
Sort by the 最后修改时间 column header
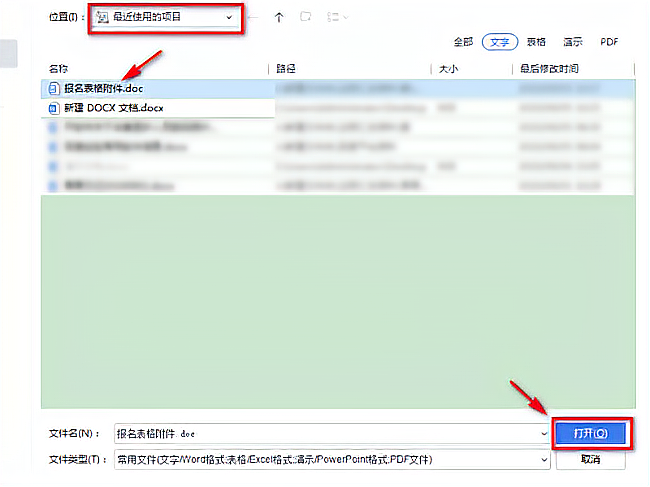pyautogui.click(x=549, y=69)
